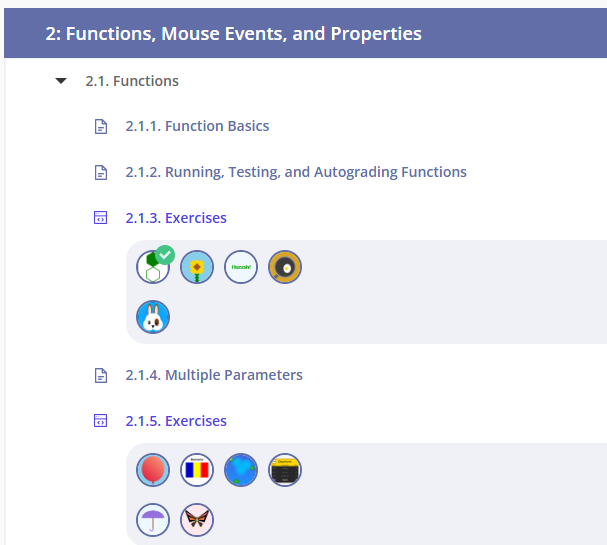
Task: Open the 2.1.4. Multiple Parameters link
Action: [x=214, y=375]
